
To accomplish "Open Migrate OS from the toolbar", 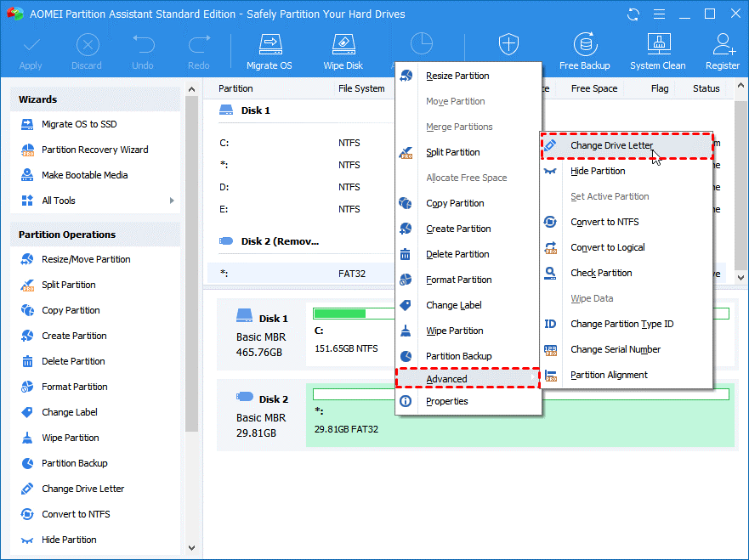I will coord(269,49).
